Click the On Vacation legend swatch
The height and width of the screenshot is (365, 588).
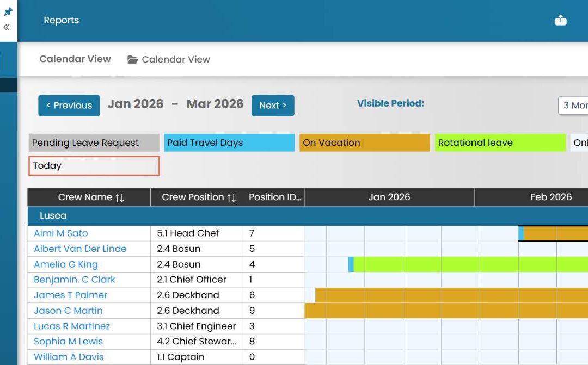click(365, 143)
